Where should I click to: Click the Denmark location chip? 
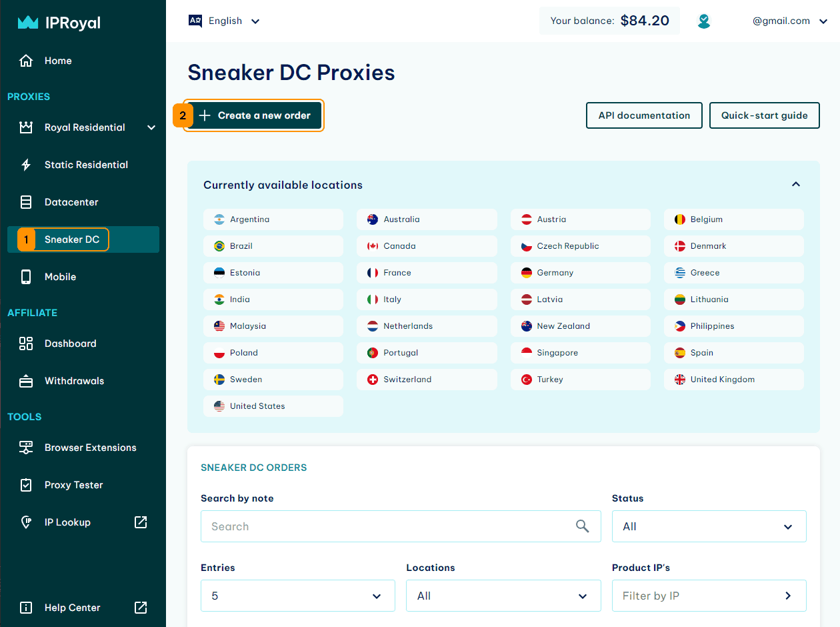point(734,246)
